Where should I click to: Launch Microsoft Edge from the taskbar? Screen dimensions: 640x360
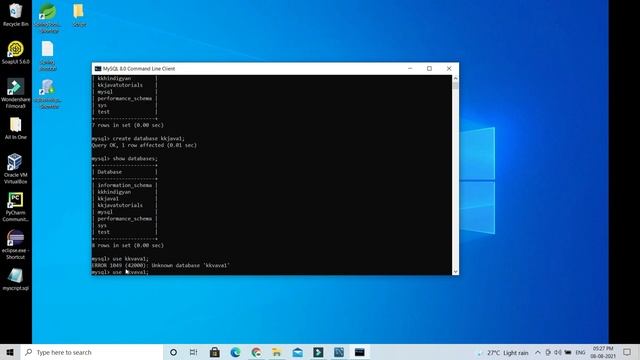pos(236,352)
